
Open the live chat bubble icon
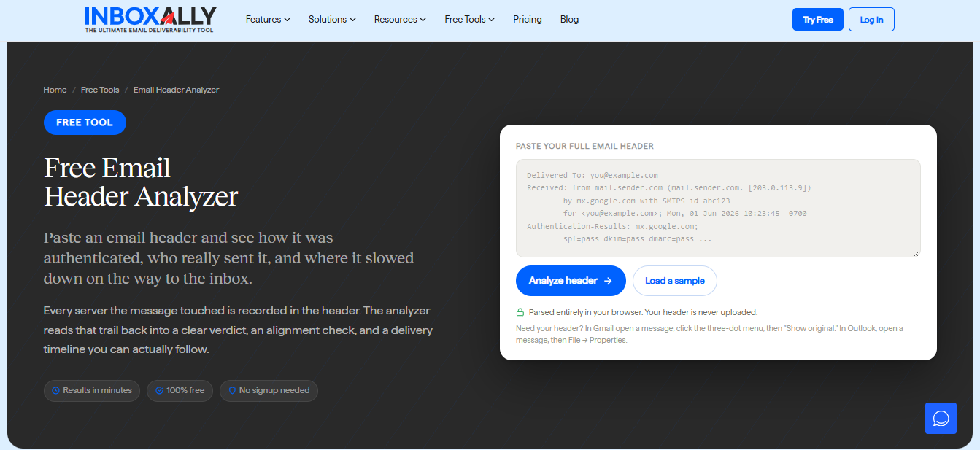tap(941, 419)
